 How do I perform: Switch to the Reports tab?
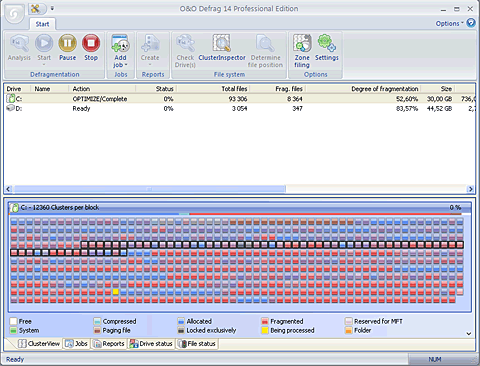pos(109,344)
